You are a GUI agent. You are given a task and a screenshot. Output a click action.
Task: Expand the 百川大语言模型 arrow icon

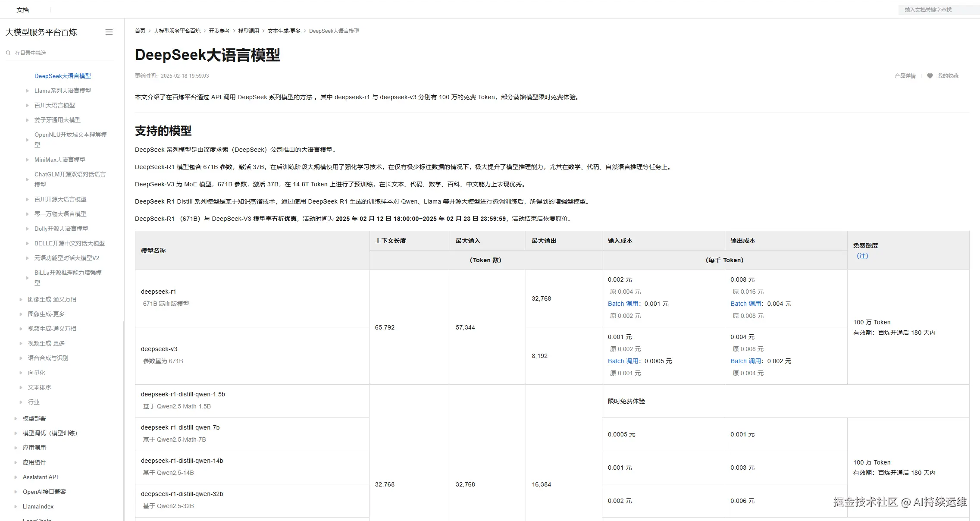[28, 106]
